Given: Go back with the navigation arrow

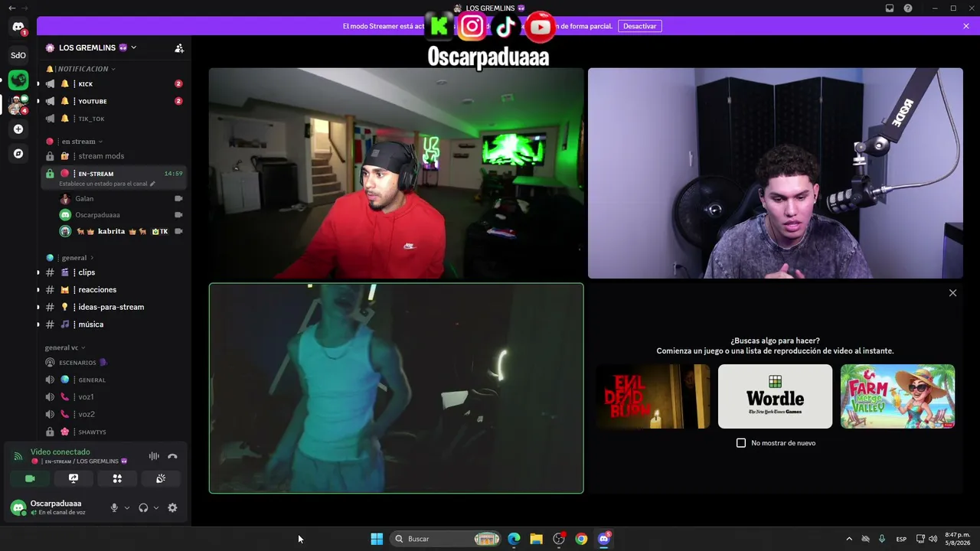Looking at the screenshot, I should 11,8.
